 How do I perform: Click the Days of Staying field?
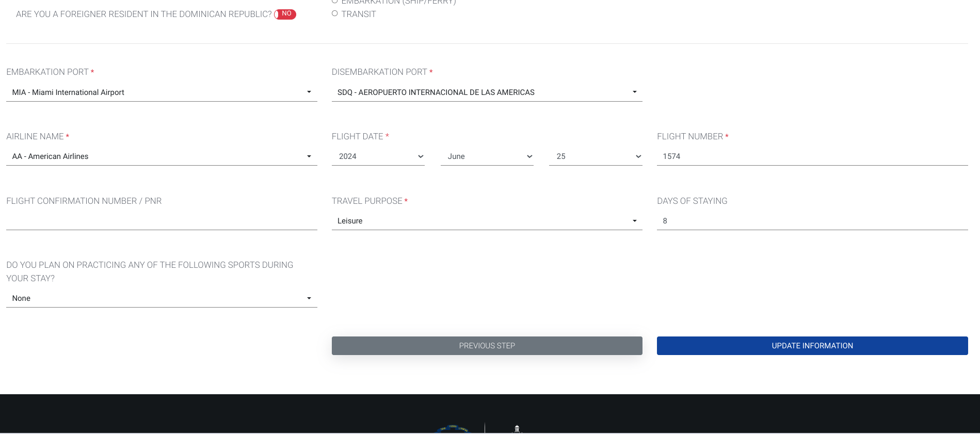812,221
